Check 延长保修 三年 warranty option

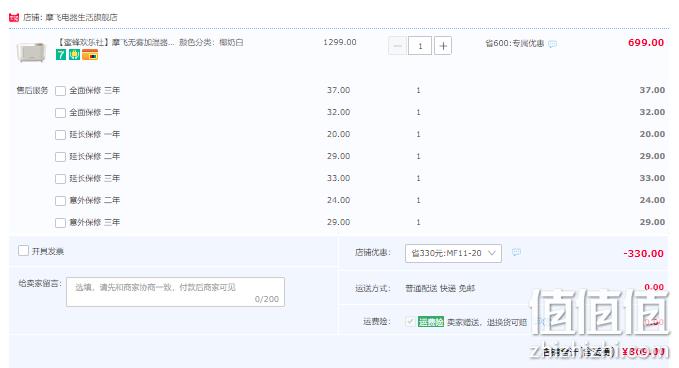coord(61,179)
